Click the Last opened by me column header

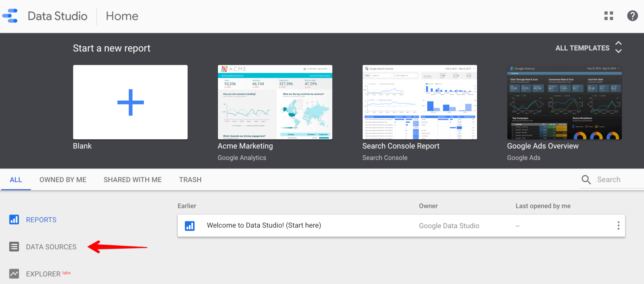543,206
